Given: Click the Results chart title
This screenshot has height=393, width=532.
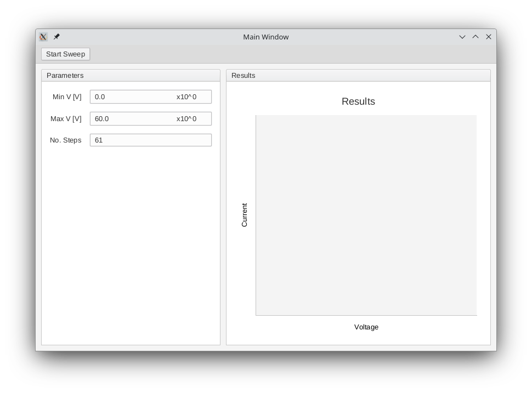Looking at the screenshot, I should pos(358,101).
